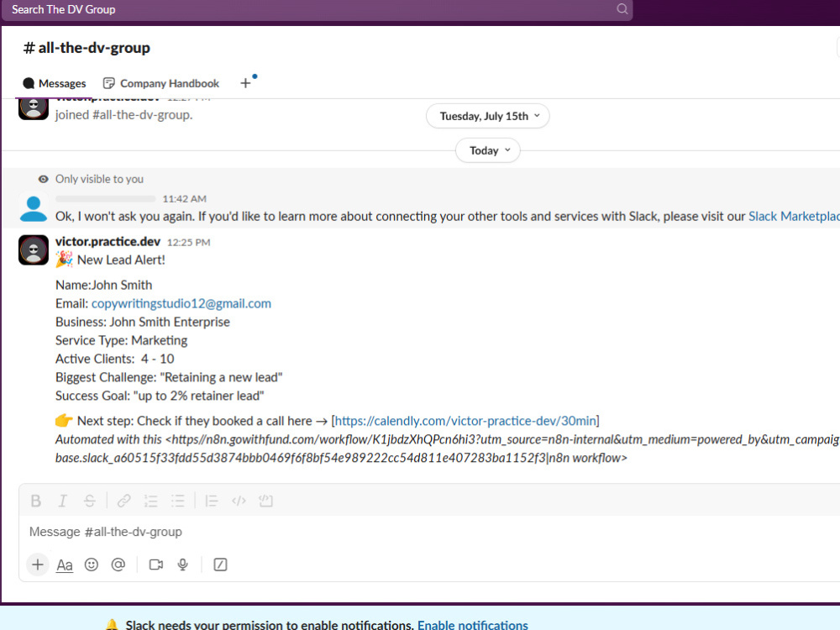Click 'Automated with this' n8n workflow text

[x=448, y=449]
